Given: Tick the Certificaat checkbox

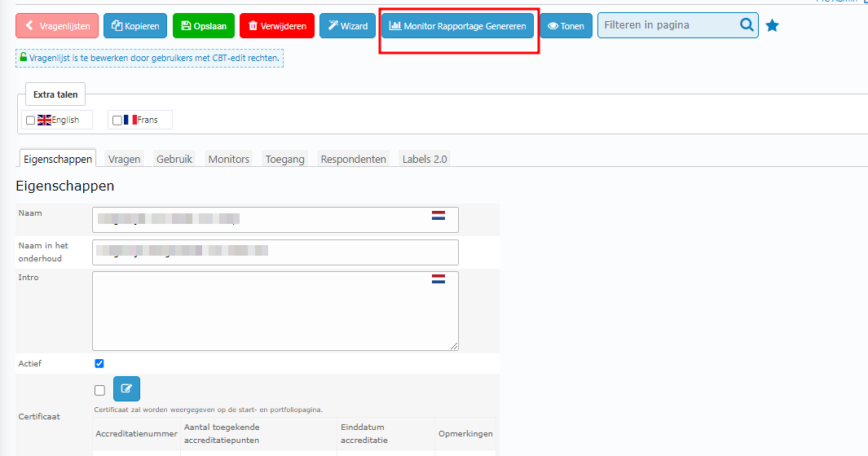Looking at the screenshot, I should pos(99,390).
